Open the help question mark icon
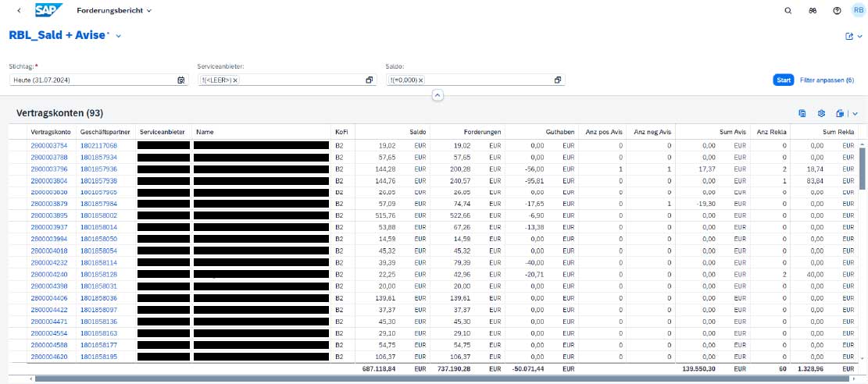Image resolution: width=868 pixels, height=384 pixels. coord(837,11)
